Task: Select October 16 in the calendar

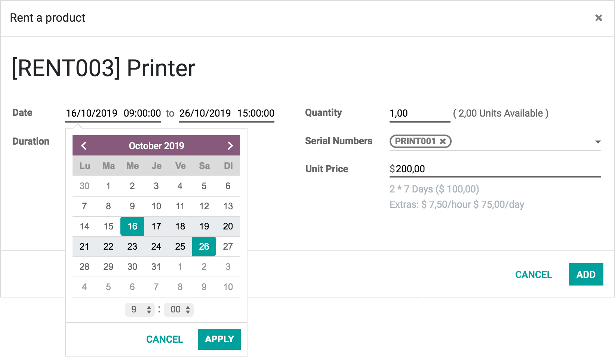Action: (x=132, y=226)
